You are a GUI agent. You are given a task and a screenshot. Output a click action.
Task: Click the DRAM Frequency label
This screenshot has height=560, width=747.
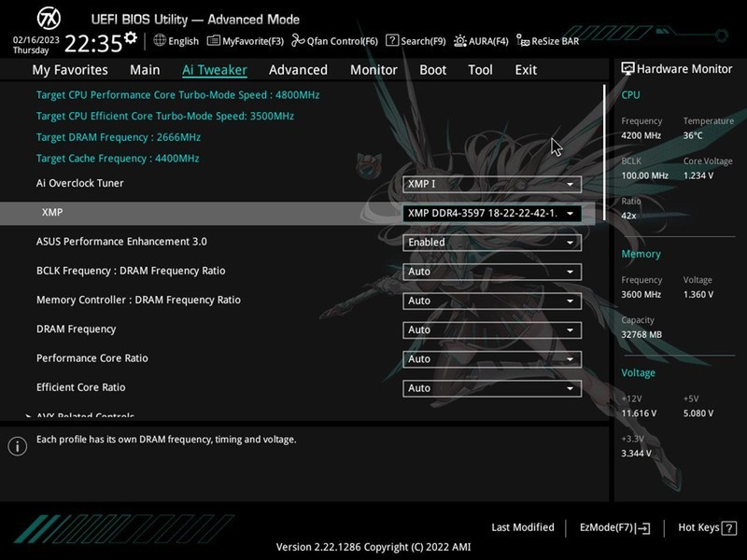(x=77, y=329)
